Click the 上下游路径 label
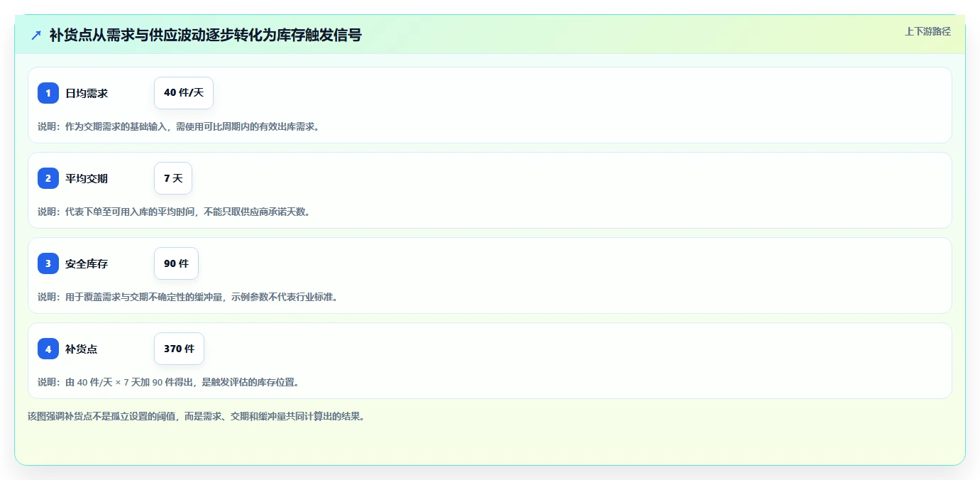 coord(927,31)
